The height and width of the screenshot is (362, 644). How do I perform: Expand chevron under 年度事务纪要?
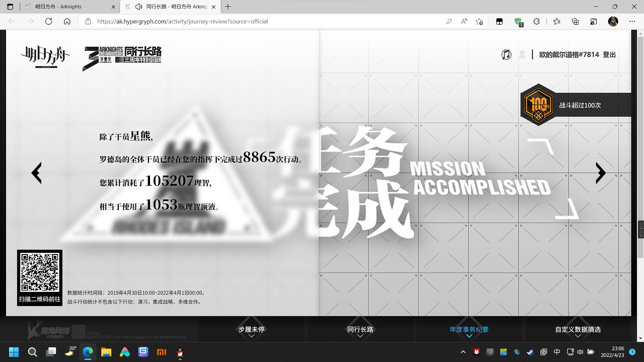tap(469, 336)
